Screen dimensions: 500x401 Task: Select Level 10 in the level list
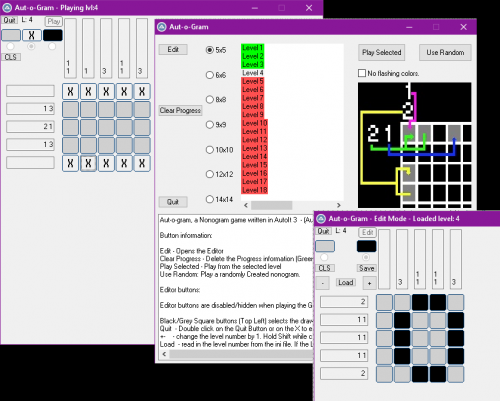255,123
